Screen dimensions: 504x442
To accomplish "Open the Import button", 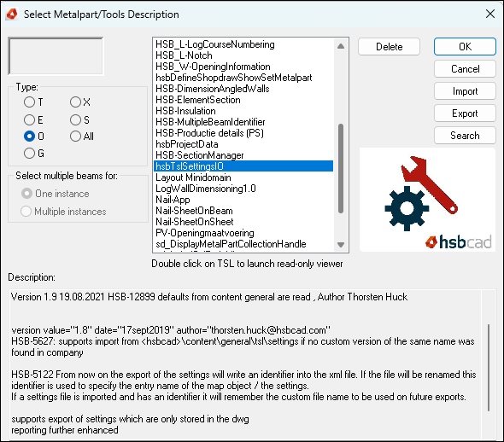I will click(x=465, y=91).
